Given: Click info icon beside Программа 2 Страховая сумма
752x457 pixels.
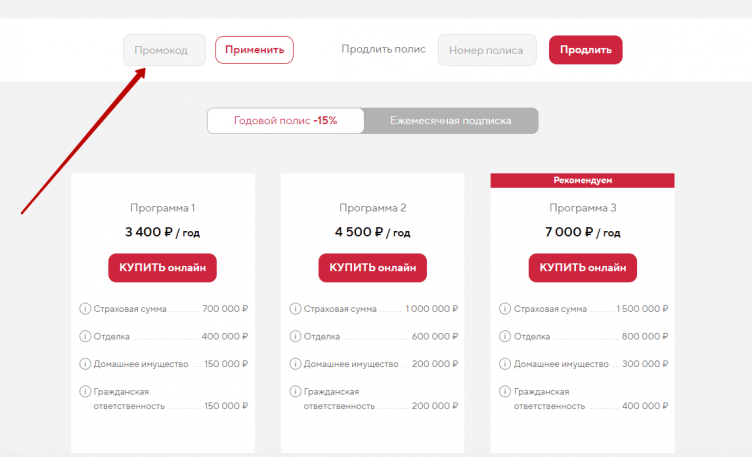Looking at the screenshot, I should tap(295, 309).
